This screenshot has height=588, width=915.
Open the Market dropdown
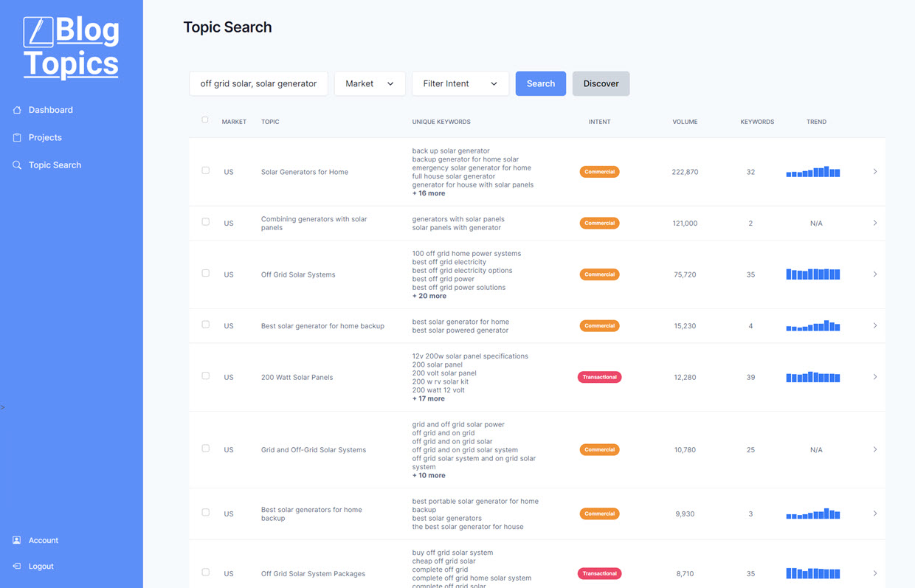[x=370, y=83]
